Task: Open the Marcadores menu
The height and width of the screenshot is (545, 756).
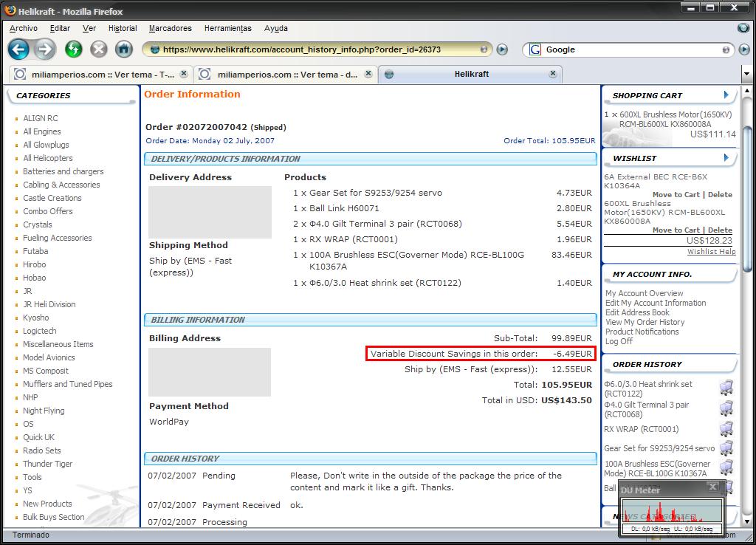Action: (x=170, y=28)
